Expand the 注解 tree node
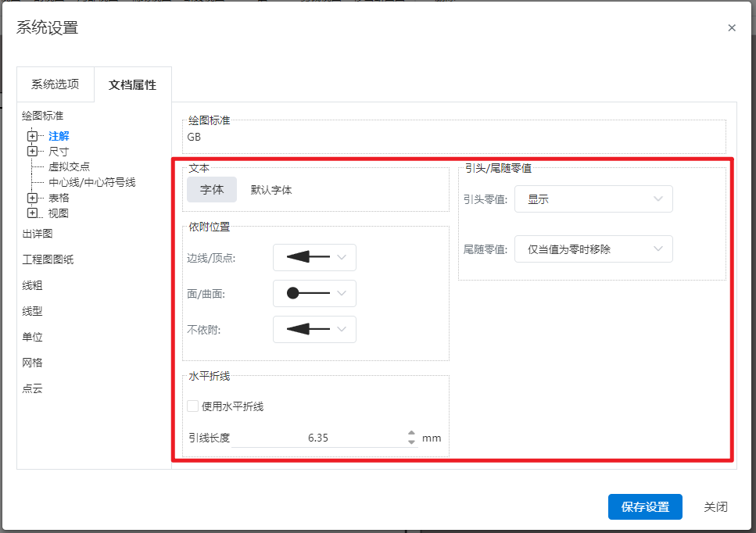The image size is (756, 533). click(x=32, y=136)
